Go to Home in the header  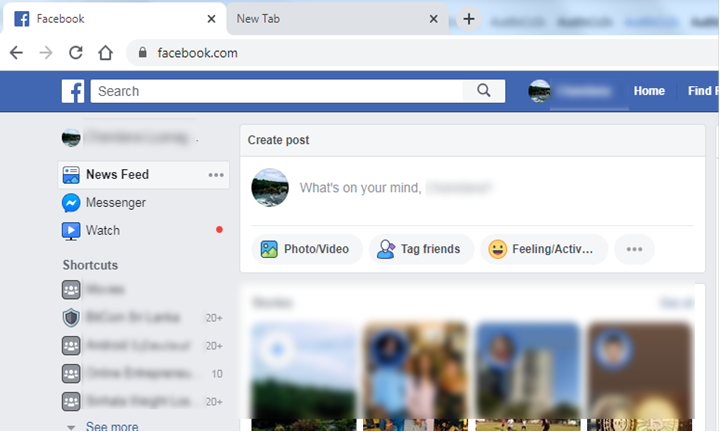[x=649, y=91]
